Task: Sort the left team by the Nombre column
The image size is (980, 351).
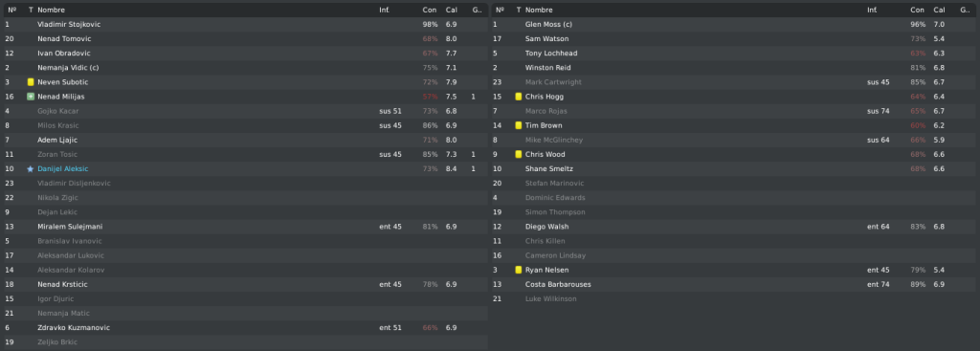Action: 52,10
